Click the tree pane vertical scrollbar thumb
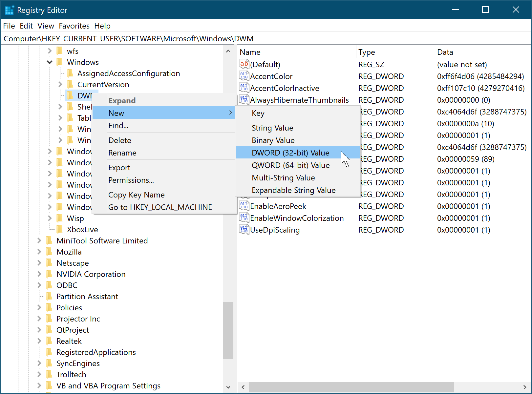532x394 pixels. click(x=228, y=330)
